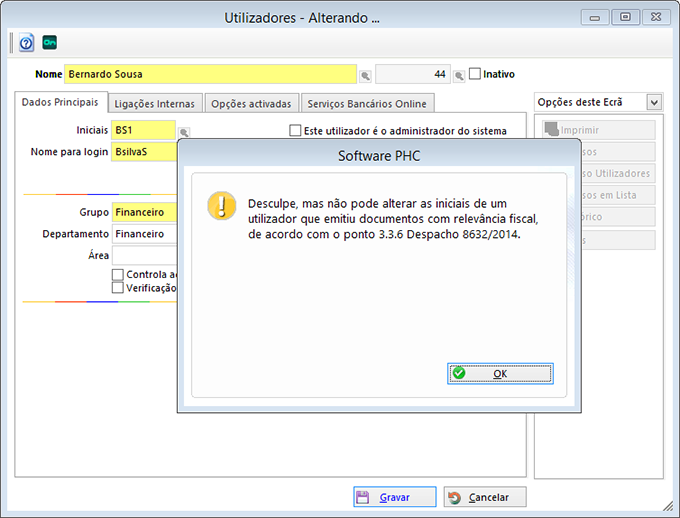This screenshot has height=518, width=680.
Task: Open the Serviços Bancários Online tab
Action: click(x=367, y=104)
